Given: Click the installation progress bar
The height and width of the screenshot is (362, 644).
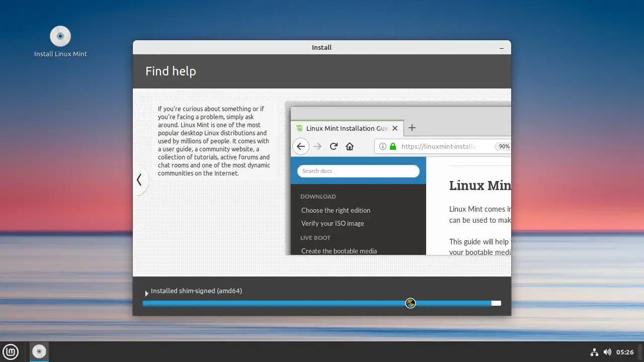Looking at the screenshot, I should click(x=321, y=303).
